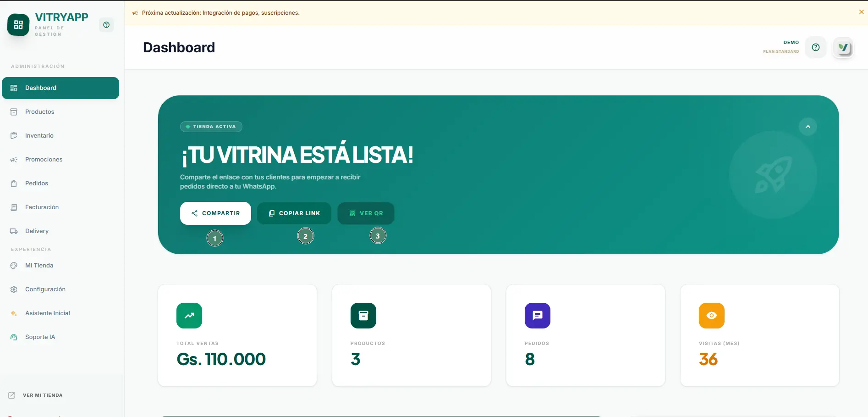Open the Inventario section
Screen dimensions: 868x417
pyautogui.click(x=60, y=136)
